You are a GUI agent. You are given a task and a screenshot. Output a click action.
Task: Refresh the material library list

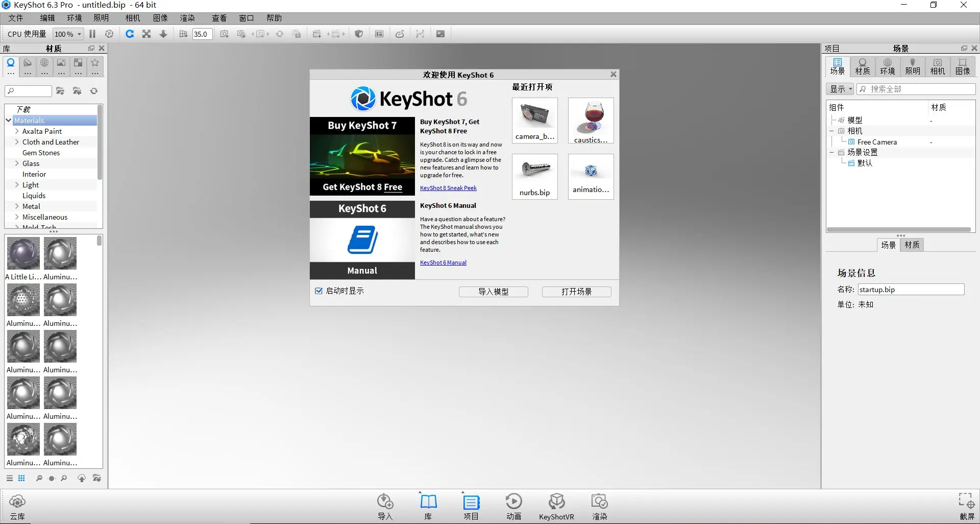coord(94,91)
